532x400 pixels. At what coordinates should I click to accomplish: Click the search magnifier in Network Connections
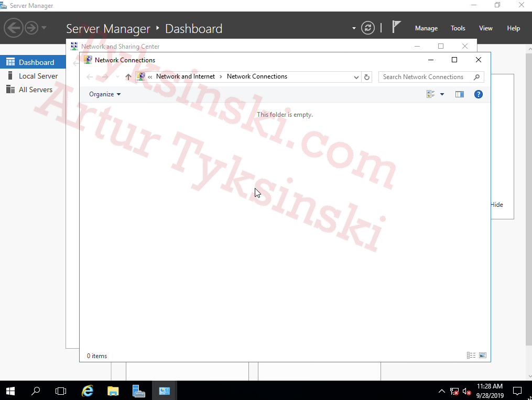pyautogui.click(x=476, y=77)
